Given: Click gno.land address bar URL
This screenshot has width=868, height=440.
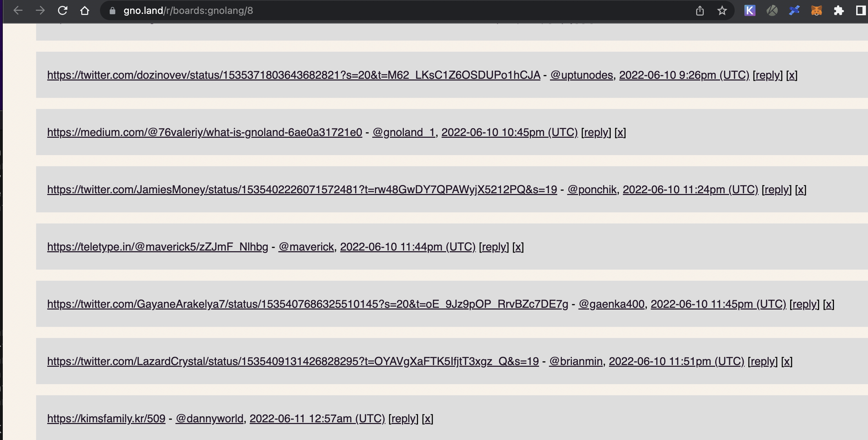Looking at the screenshot, I should coord(188,11).
